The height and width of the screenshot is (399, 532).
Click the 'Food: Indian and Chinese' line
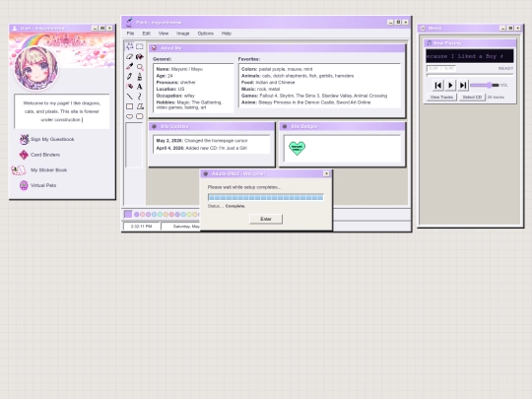point(268,82)
